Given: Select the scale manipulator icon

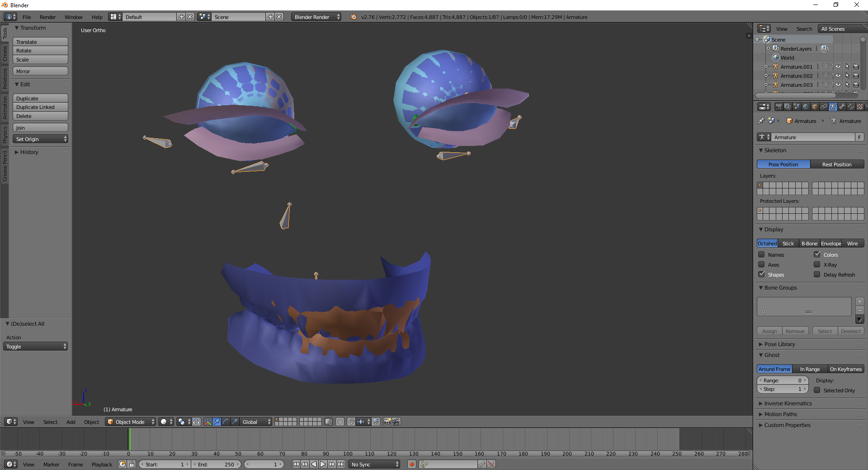Looking at the screenshot, I should 235,422.
